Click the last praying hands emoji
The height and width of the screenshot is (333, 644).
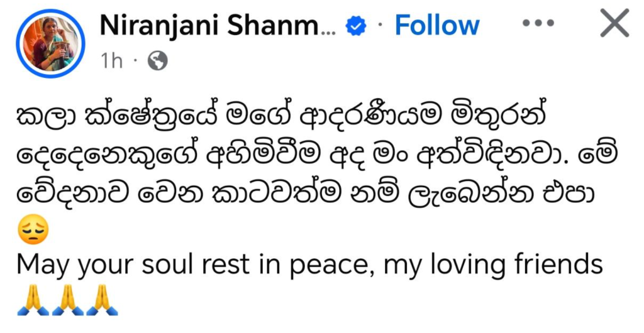click(103, 300)
